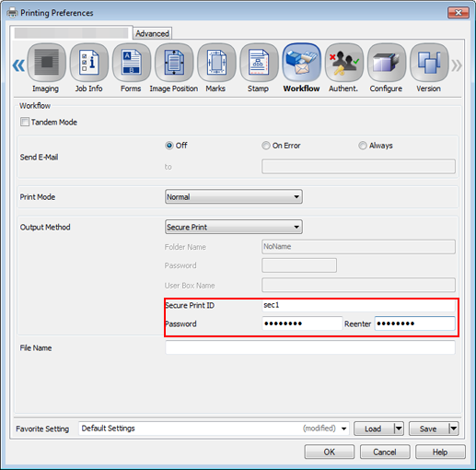This screenshot has height=470, width=476.
Task: Click the left double-chevron scroll arrow
Action: (18, 65)
